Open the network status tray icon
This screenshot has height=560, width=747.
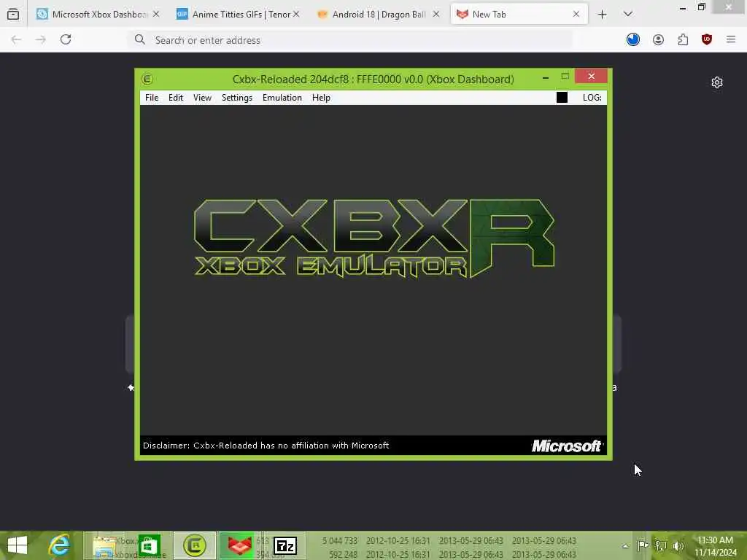[661, 545]
